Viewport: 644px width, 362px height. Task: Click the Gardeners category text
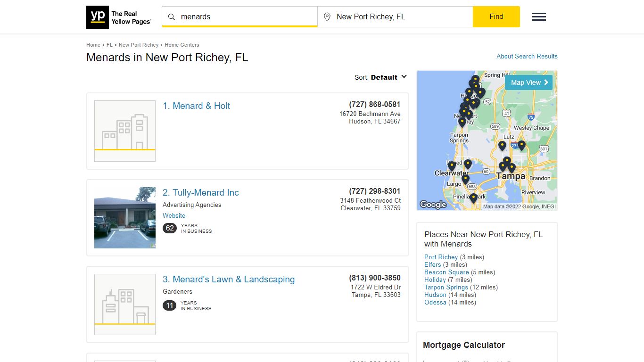pyautogui.click(x=178, y=291)
